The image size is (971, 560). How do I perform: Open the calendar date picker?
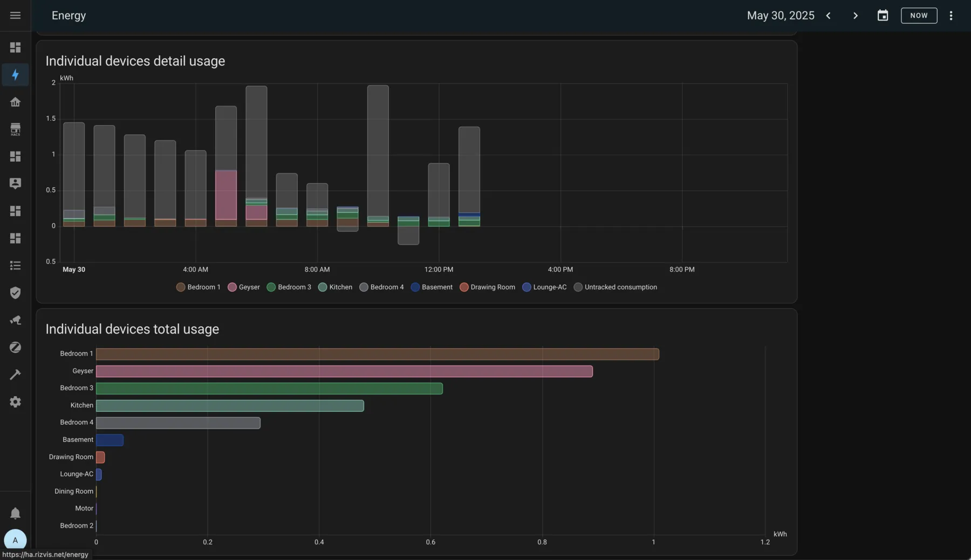coord(883,16)
